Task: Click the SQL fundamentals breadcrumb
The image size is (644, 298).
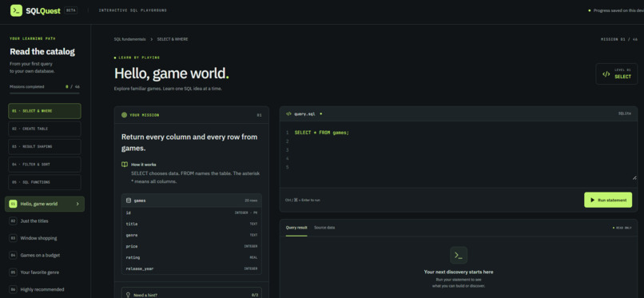Action: (129, 39)
